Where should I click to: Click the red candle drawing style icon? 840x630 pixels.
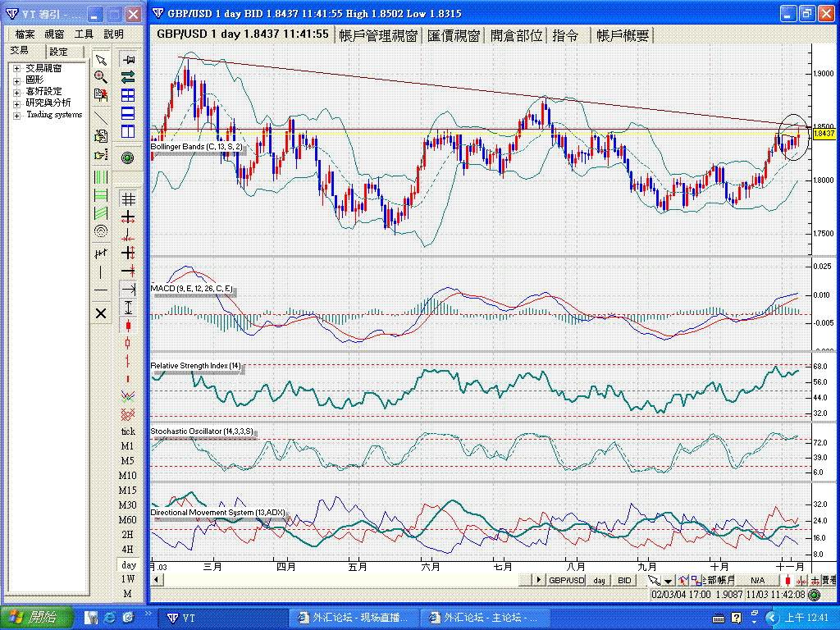(129, 325)
